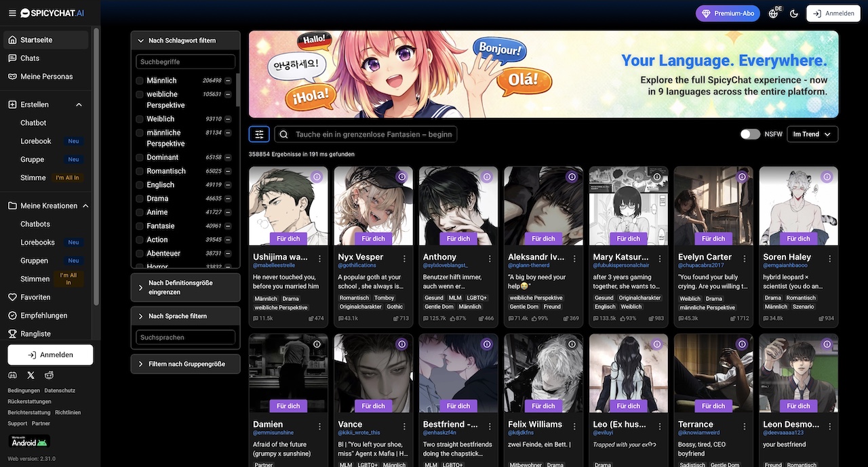868x467 pixels.
Task: Check the Weiblich tag checkbox
Action: 140,119
